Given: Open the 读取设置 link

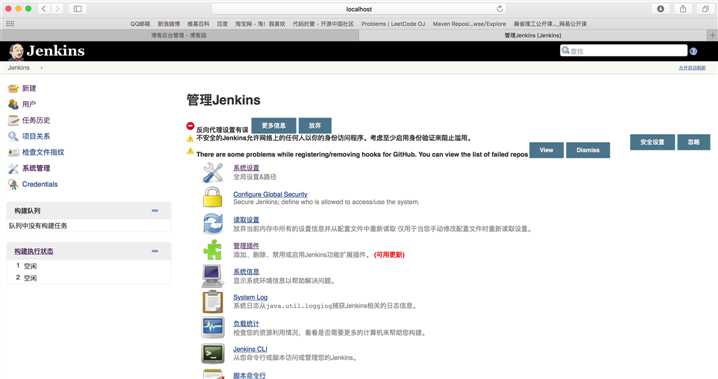Looking at the screenshot, I should pyautogui.click(x=246, y=220).
